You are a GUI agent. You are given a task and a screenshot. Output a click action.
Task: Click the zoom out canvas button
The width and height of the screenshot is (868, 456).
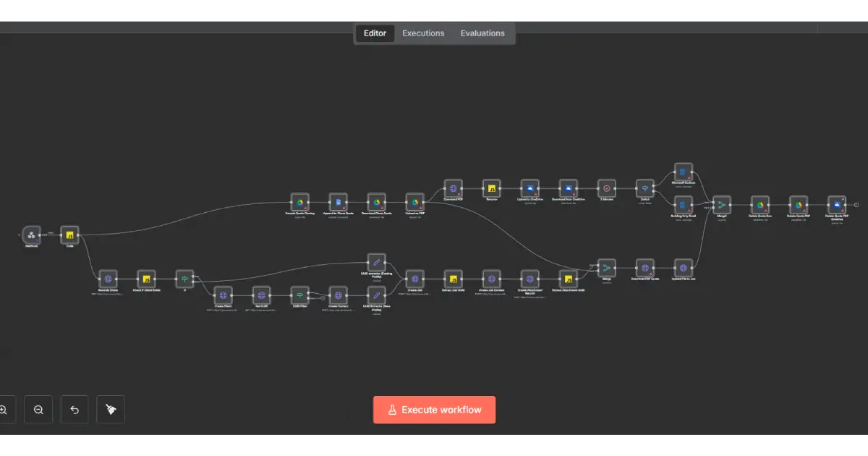pyautogui.click(x=38, y=410)
